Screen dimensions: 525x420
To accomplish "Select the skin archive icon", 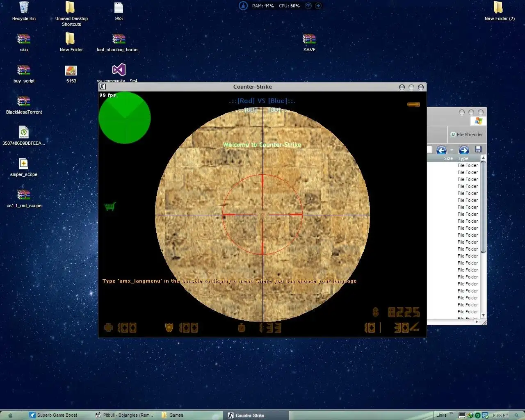I will coord(24,39).
